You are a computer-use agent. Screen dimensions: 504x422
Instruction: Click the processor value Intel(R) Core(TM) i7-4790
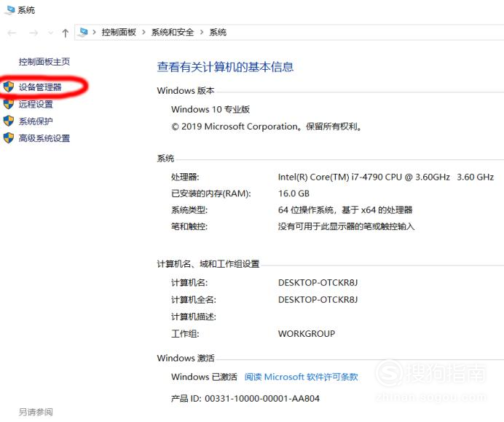tap(386, 177)
